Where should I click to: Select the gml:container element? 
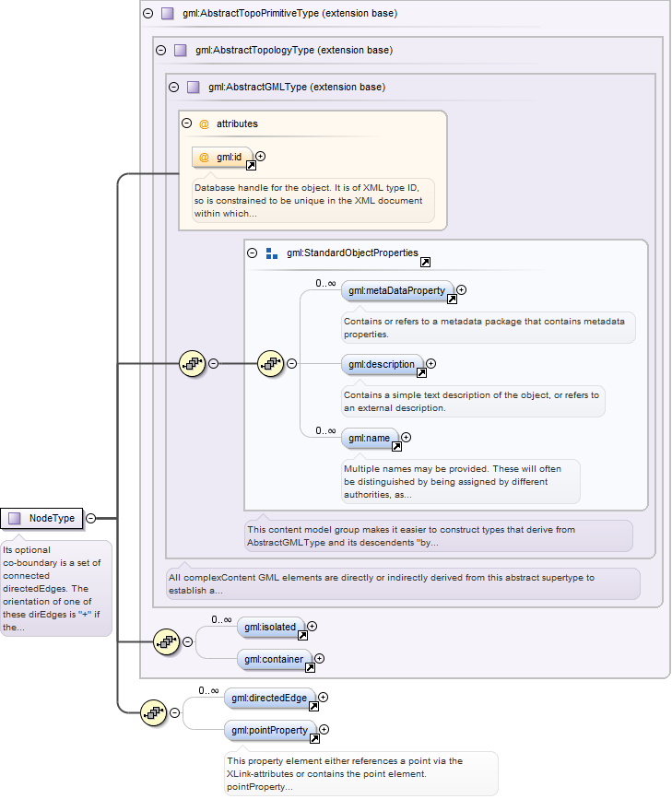tap(275, 659)
